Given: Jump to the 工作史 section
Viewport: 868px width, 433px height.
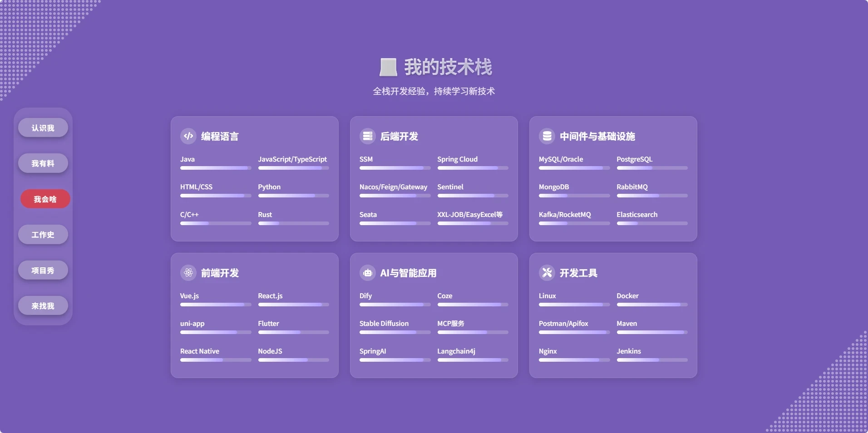Looking at the screenshot, I should (x=43, y=235).
